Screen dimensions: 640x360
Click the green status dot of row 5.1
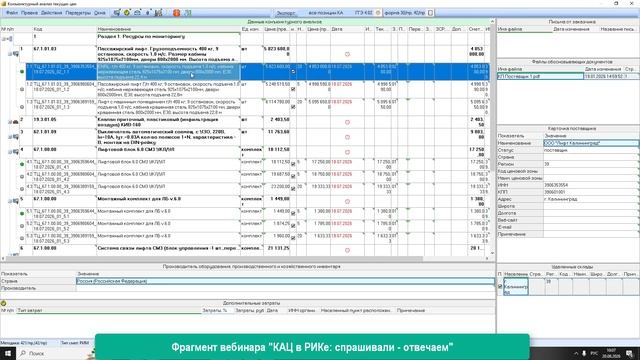[22, 213]
